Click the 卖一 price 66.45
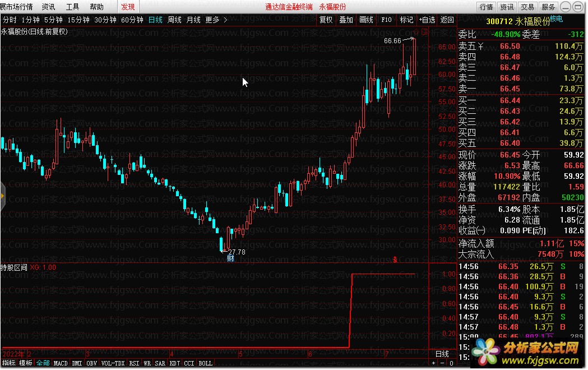Viewport: 588px width, 370px height. pyautogui.click(x=510, y=89)
